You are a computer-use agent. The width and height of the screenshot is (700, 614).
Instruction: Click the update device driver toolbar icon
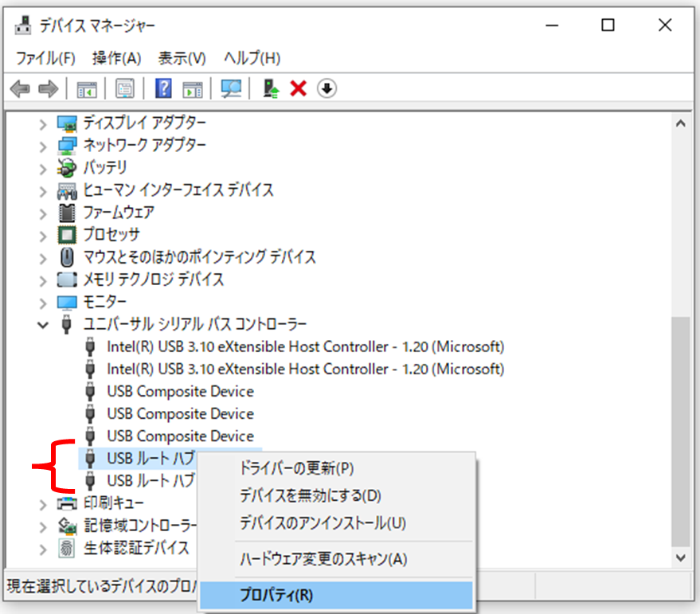point(271,88)
